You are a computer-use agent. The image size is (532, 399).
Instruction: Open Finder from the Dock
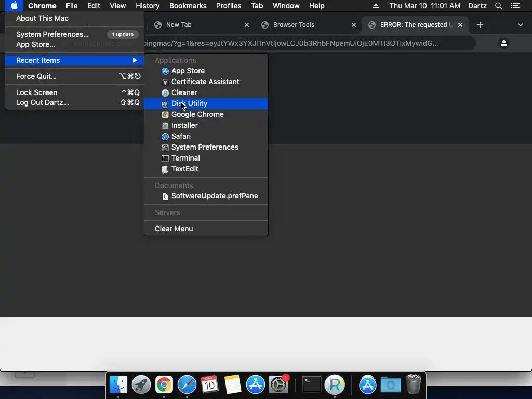[x=118, y=385]
